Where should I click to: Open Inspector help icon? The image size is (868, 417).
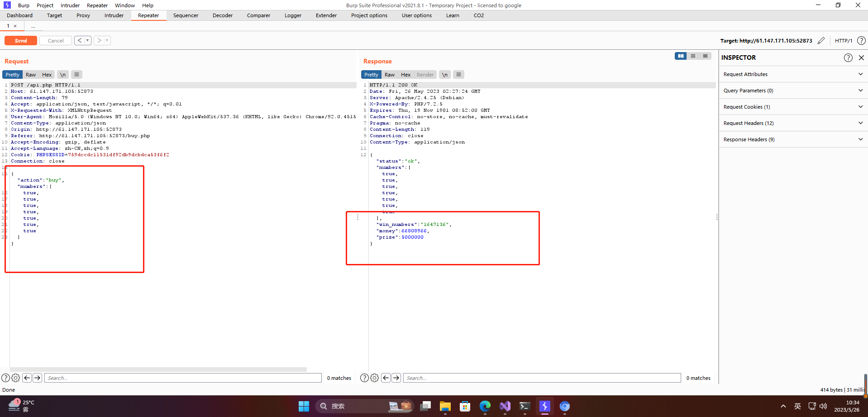pos(848,58)
